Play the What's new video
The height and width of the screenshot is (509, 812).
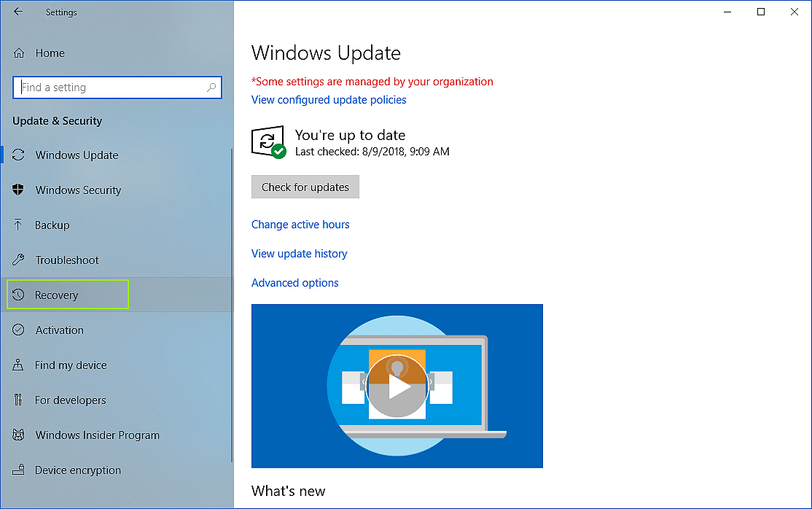(x=397, y=386)
